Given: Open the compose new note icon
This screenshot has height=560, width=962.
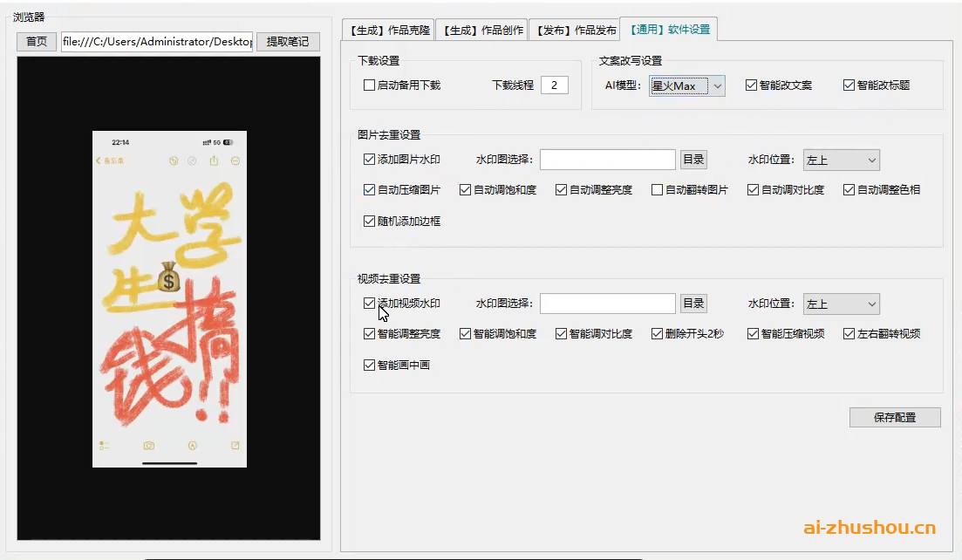Looking at the screenshot, I should coord(235,445).
